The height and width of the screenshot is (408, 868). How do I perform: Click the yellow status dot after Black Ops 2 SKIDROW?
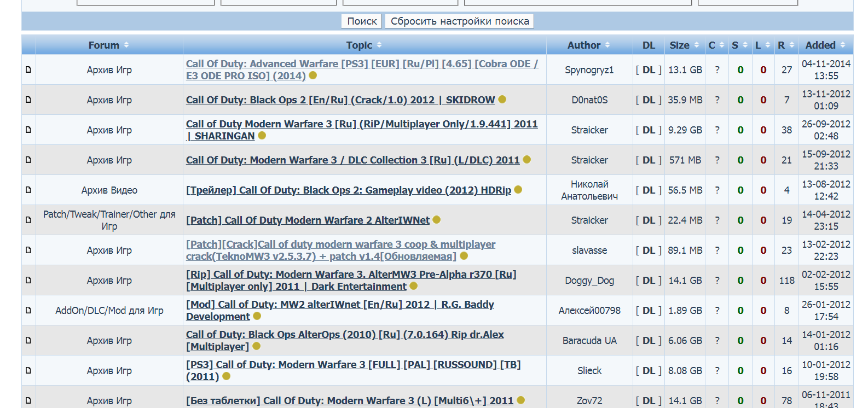click(x=502, y=100)
